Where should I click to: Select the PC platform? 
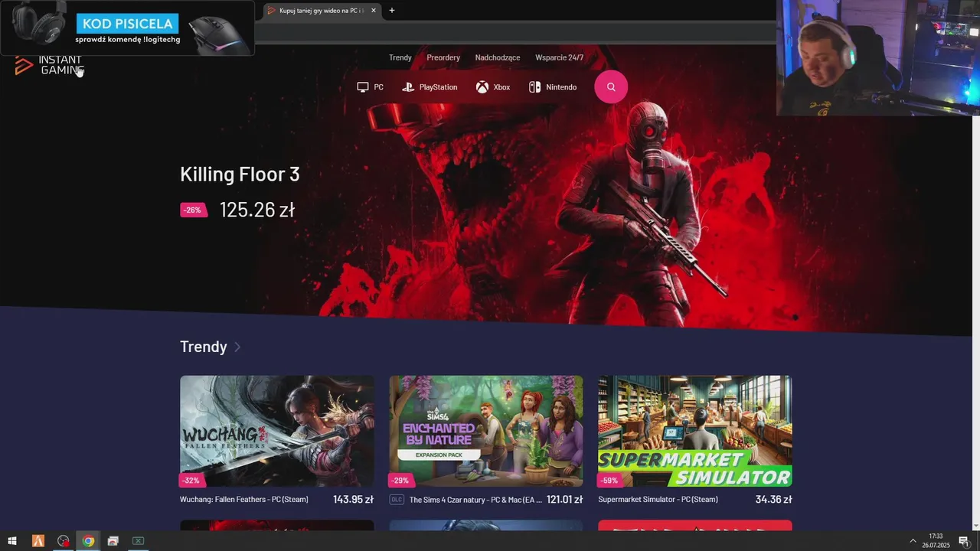pos(370,87)
